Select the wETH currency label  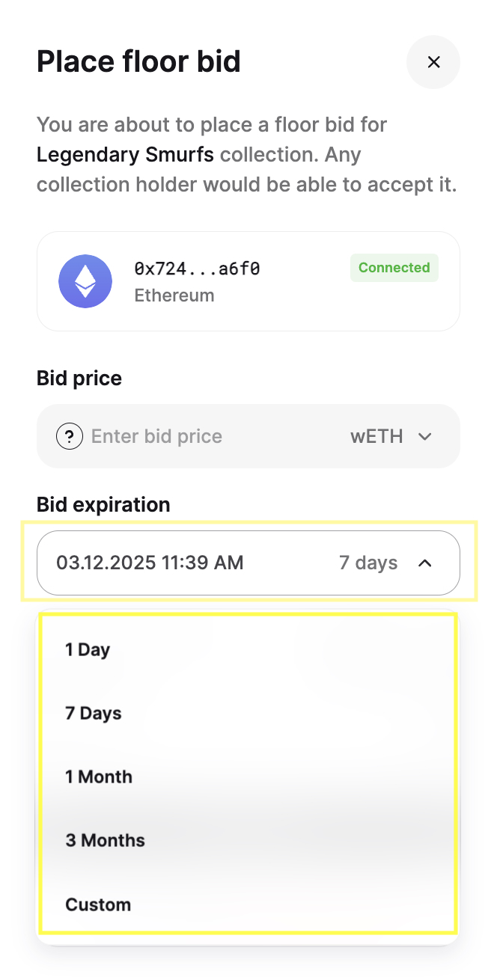pyautogui.click(x=376, y=436)
